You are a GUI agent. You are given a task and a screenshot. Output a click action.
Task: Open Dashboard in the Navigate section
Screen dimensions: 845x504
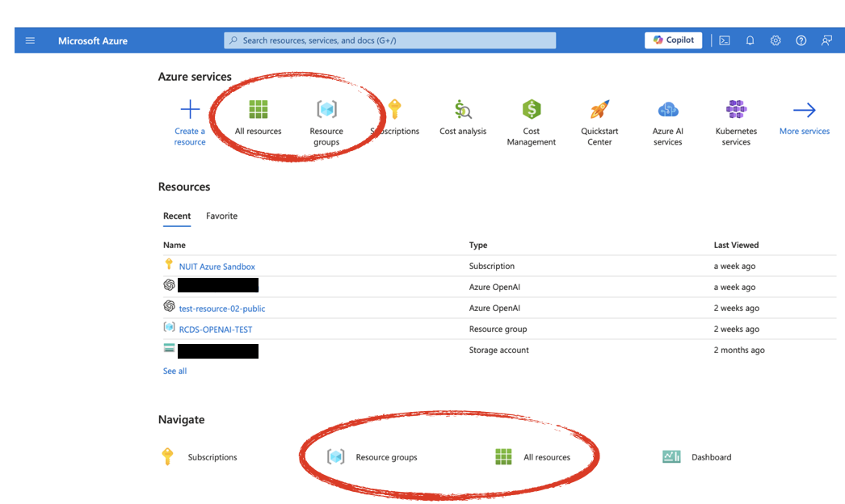[711, 457]
